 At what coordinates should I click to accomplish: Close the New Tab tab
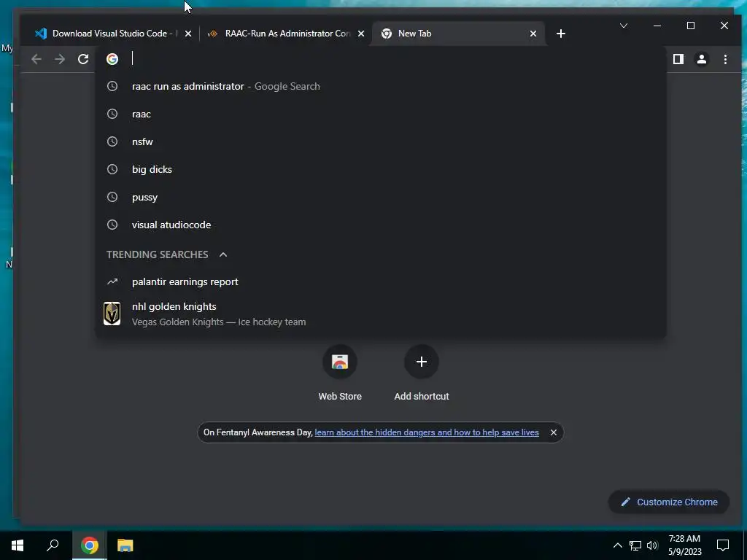pos(533,34)
